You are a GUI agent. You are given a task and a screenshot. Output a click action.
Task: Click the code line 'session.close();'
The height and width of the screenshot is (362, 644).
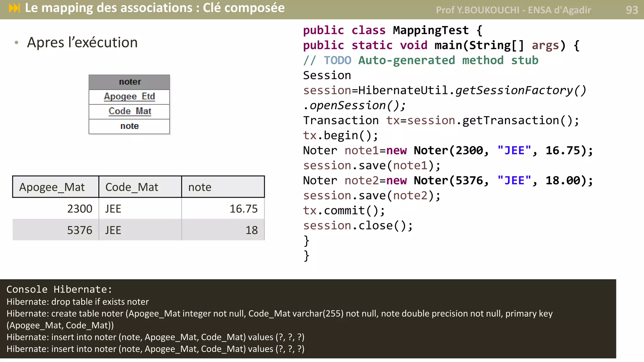[x=358, y=226]
